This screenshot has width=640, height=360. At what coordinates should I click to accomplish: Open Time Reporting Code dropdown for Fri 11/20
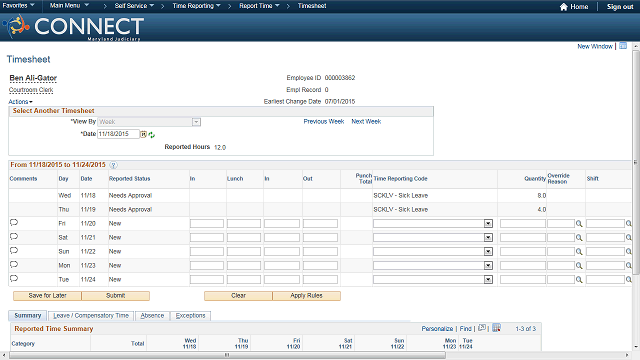click(488, 224)
